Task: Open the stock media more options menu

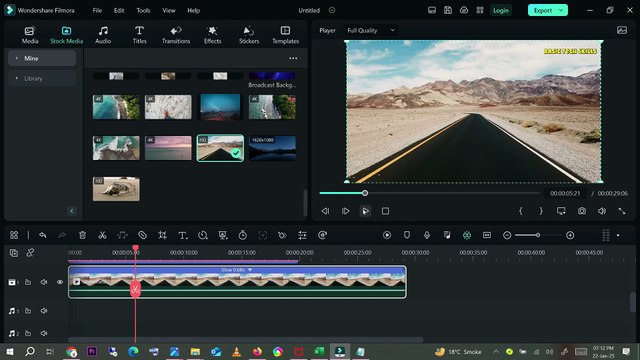Action: click(x=293, y=58)
